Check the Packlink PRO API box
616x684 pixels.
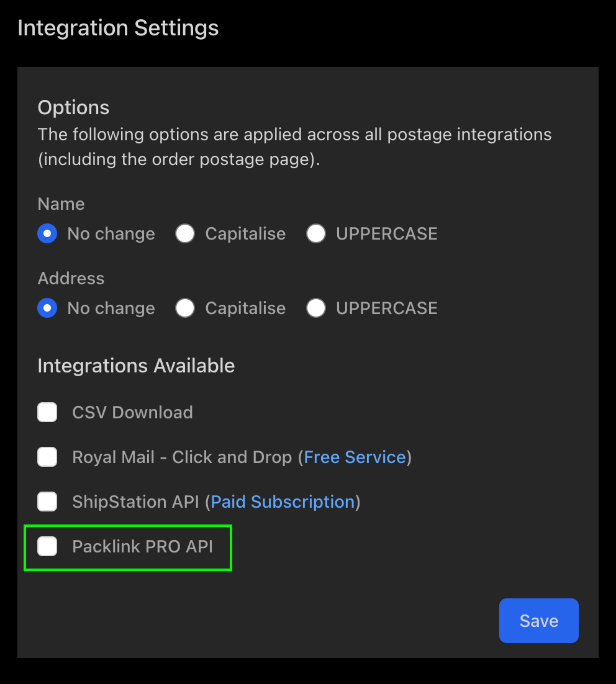[47, 547]
